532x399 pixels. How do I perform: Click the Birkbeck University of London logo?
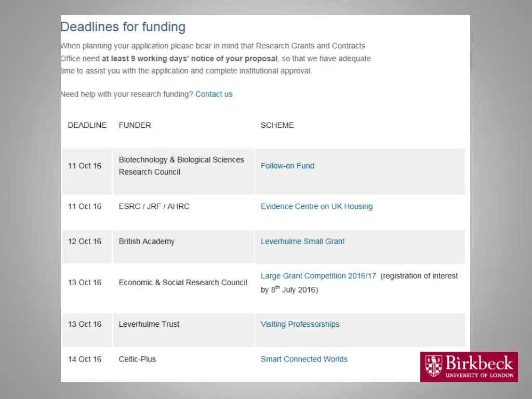point(469,367)
